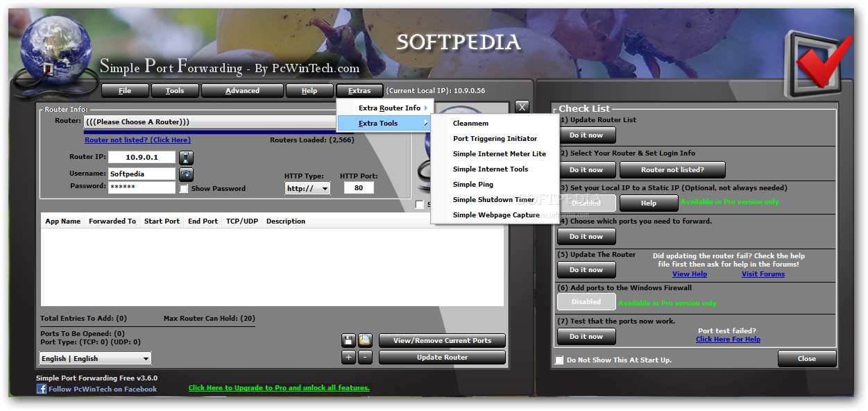
Task: Tick Do Not Show This At Start Up
Action: [559, 360]
